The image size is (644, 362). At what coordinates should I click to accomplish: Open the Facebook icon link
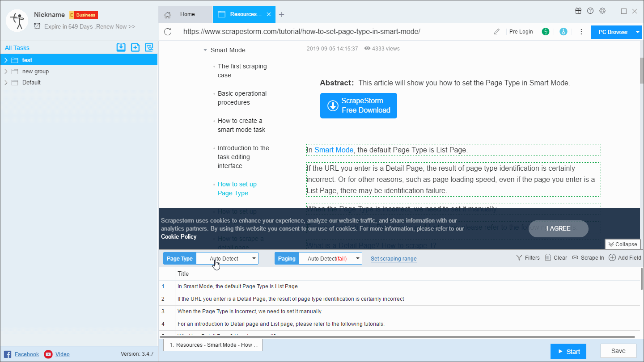click(x=8, y=354)
